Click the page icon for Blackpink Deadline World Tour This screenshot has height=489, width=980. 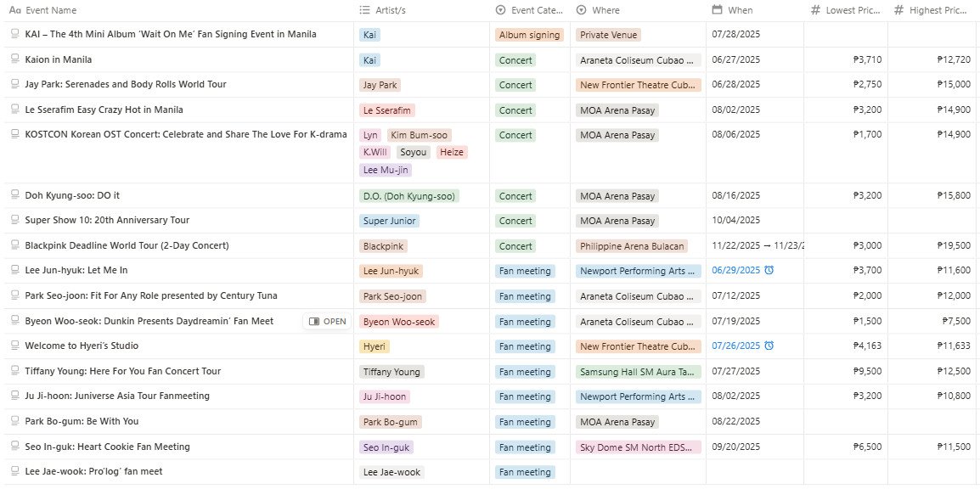[x=15, y=245]
